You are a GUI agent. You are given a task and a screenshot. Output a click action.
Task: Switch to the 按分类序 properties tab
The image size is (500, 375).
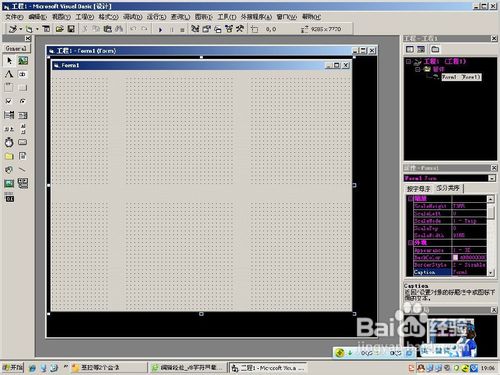[x=448, y=188]
